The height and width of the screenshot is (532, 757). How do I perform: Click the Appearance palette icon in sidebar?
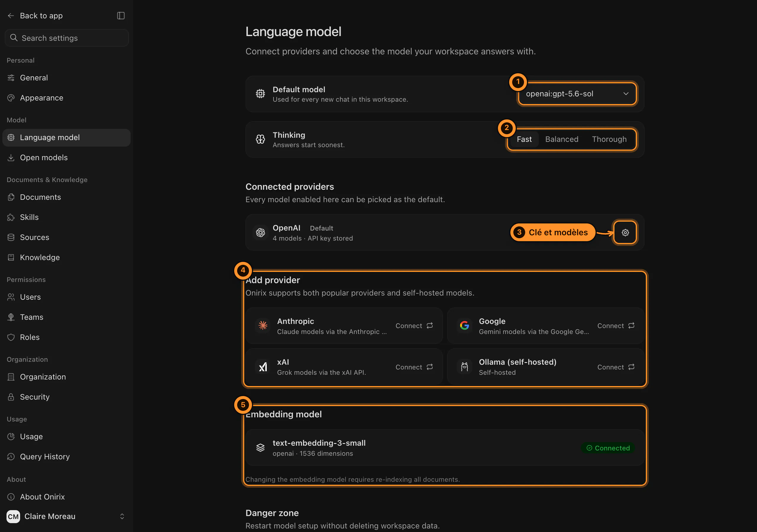coord(11,98)
